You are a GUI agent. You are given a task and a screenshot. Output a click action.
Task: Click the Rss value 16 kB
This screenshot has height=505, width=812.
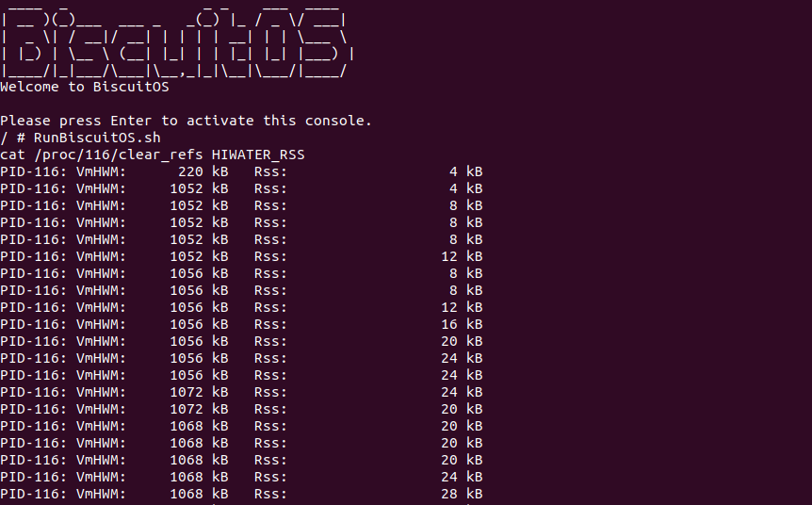462,324
